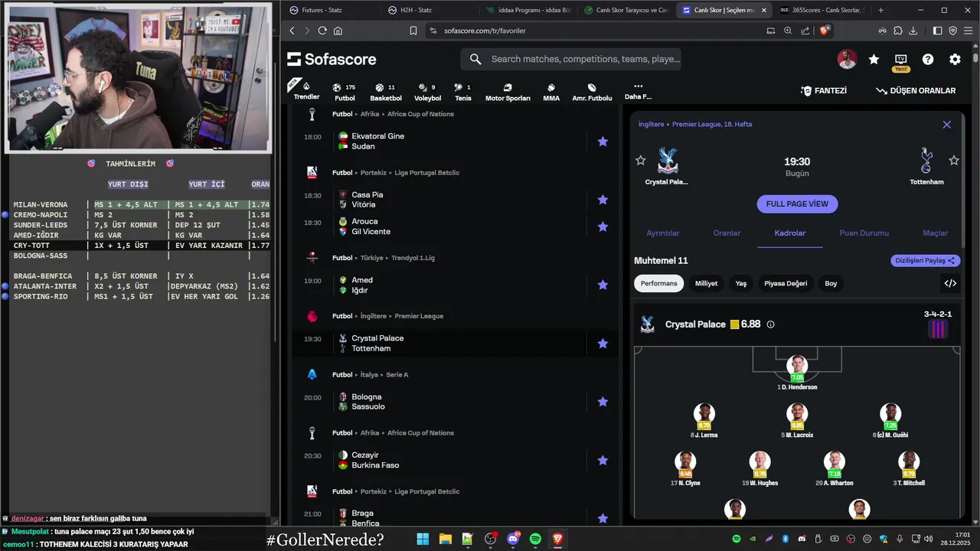
Task: Unfavorite the Ekvatoral Gine vs Sudan match
Action: [603, 142]
